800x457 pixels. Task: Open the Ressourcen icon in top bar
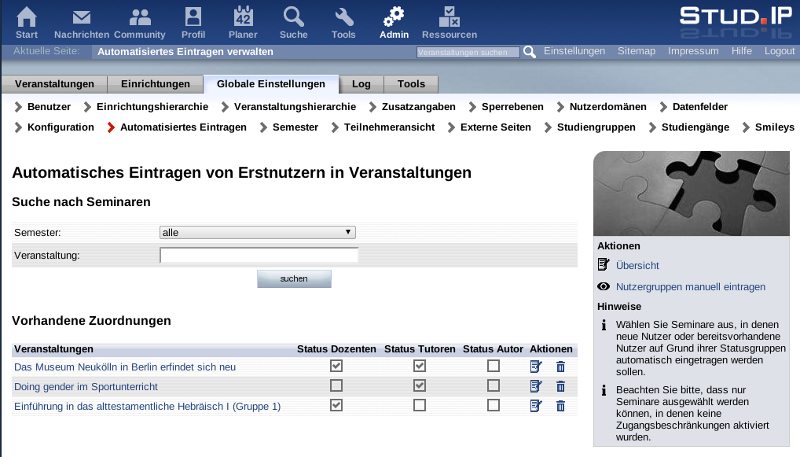pyautogui.click(x=449, y=17)
